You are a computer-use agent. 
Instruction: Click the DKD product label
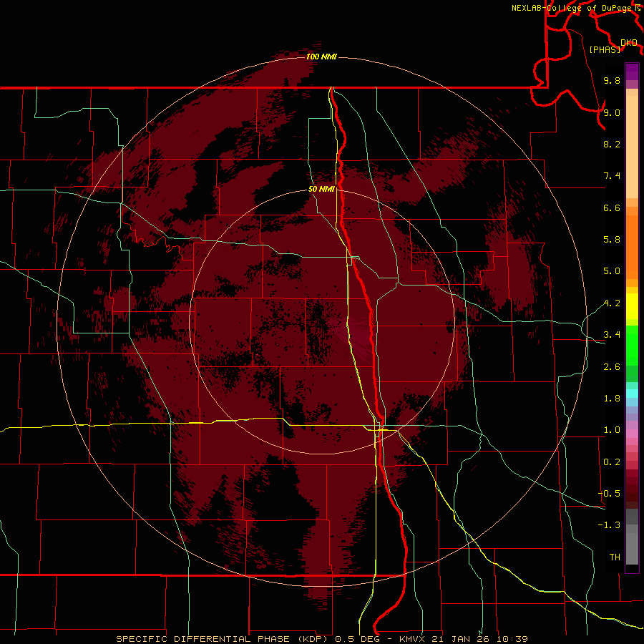(x=629, y=43)
